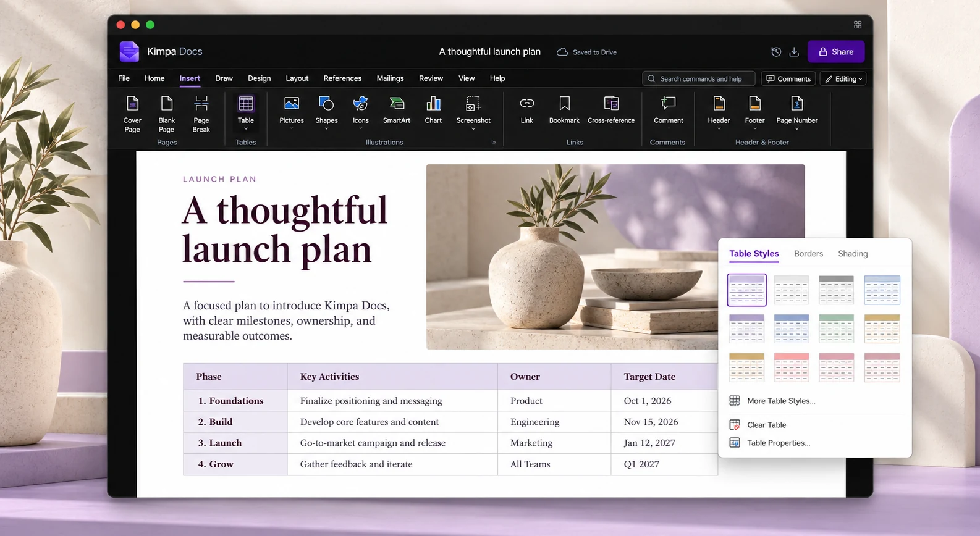Open the Header dropdown

(719, 128)
